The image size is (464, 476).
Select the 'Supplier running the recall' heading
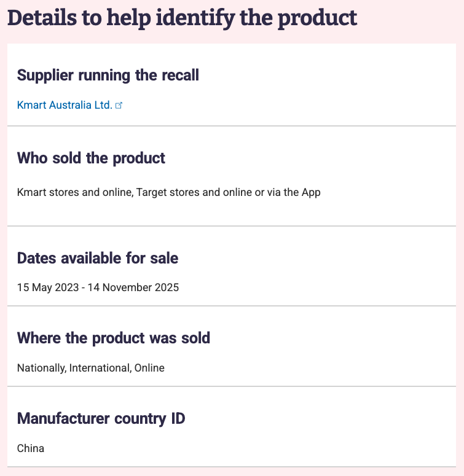108,76
